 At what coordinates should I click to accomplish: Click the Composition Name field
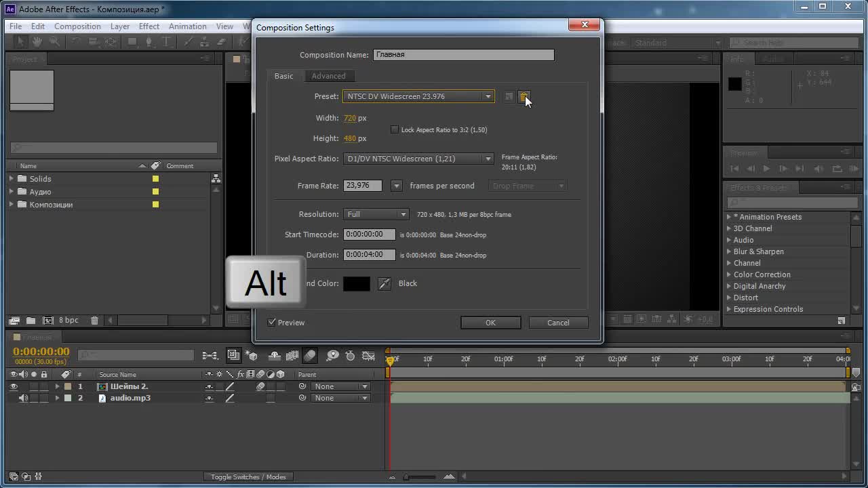pos(464,54)
